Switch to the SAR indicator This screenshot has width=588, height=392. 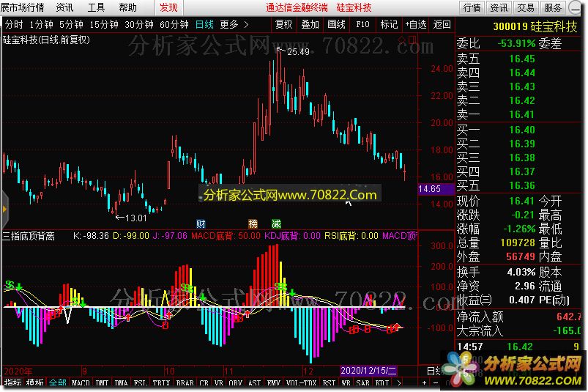click(362, 383)
